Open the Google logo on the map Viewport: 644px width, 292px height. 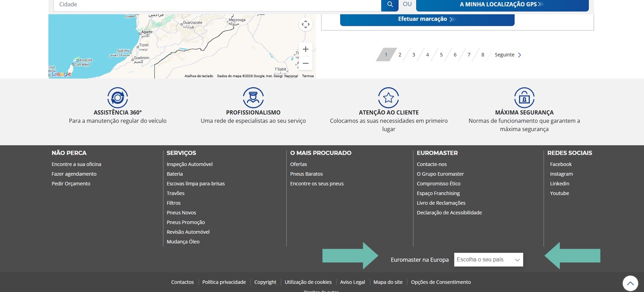[x=61, y=74]
